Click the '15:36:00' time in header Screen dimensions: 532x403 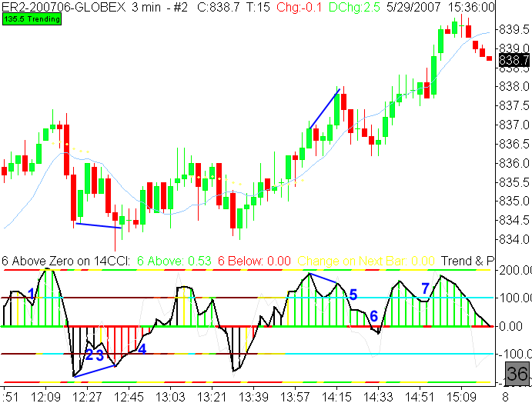(x=471, y=6)
